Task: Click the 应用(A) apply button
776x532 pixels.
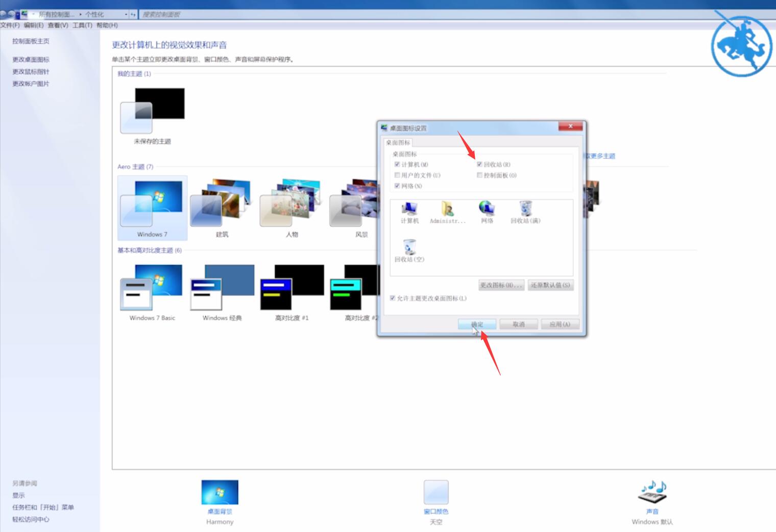Action: tap(560, 324)
